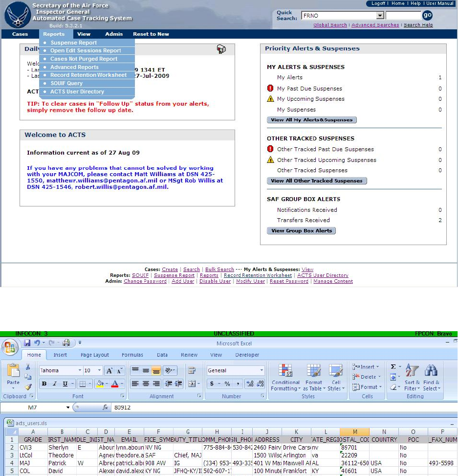Click the go button for Quick Search
Viewport: 458px width, 476px height.
pyautogui.click(x=427, y=15)
